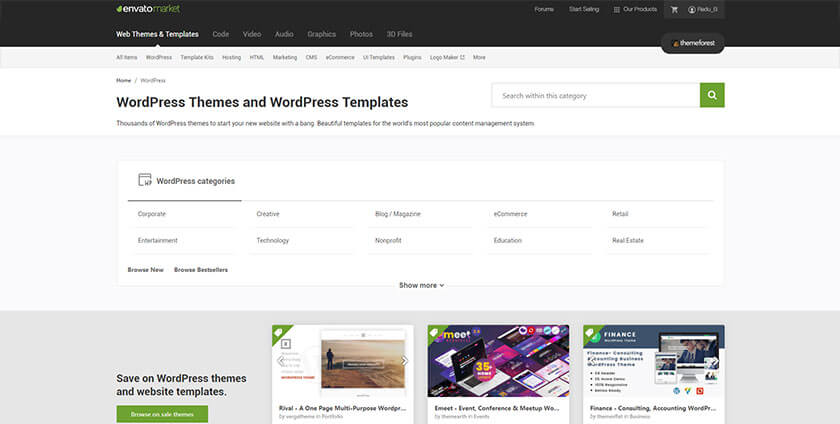Open Finance - Consulting, Accounting title
The width and height of the screenshot is (840, 424).
[653, 408]
